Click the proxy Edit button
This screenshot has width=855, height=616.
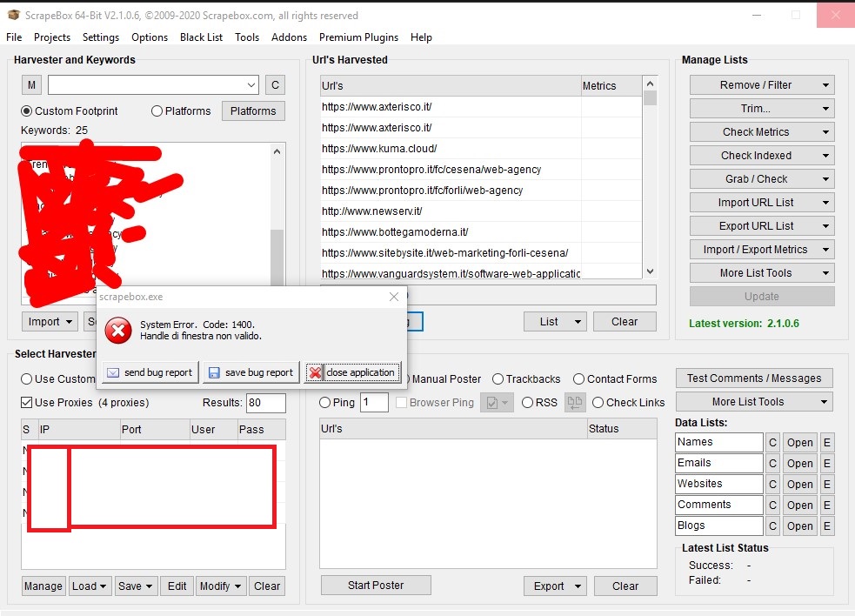tap(177, 586)
